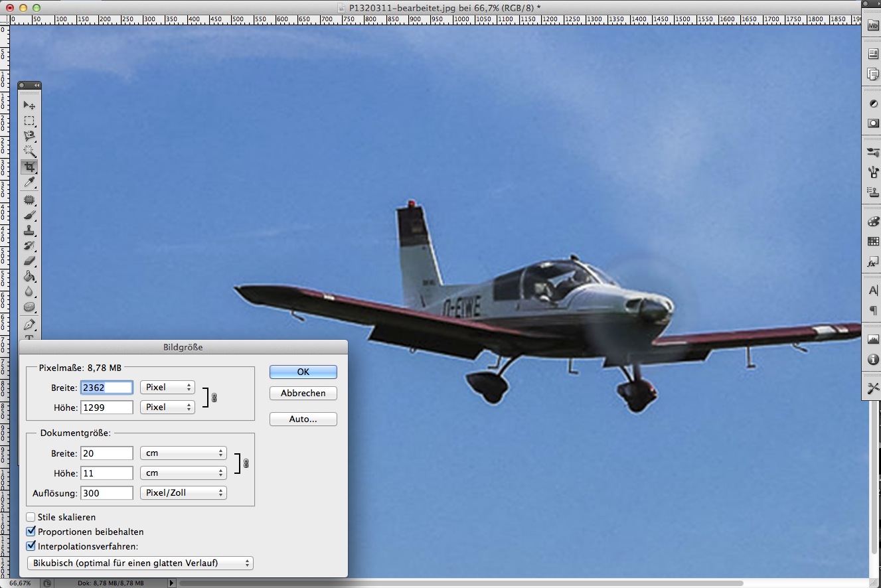Open the Pixelmaße Breite unit dropdown

click(x=167, y=387)
